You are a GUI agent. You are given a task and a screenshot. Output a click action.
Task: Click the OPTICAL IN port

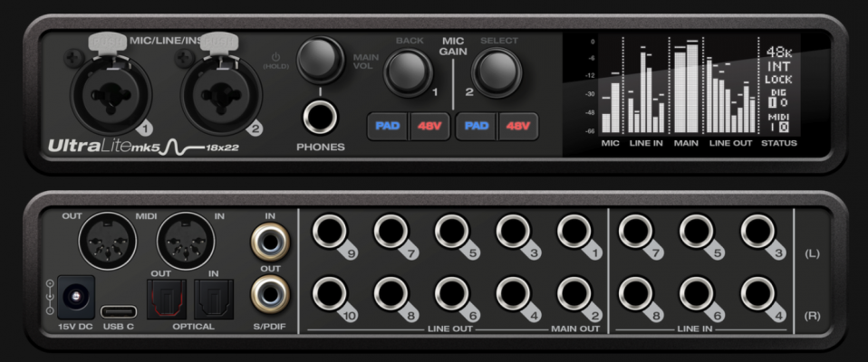(x=214, y=299)
